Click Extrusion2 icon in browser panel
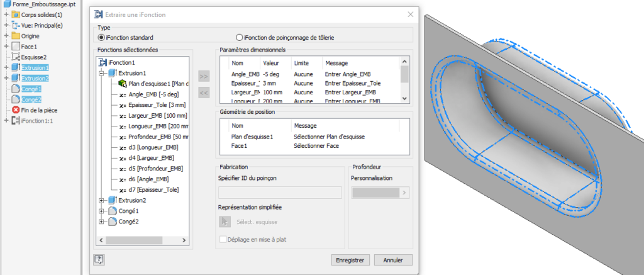 16,78
